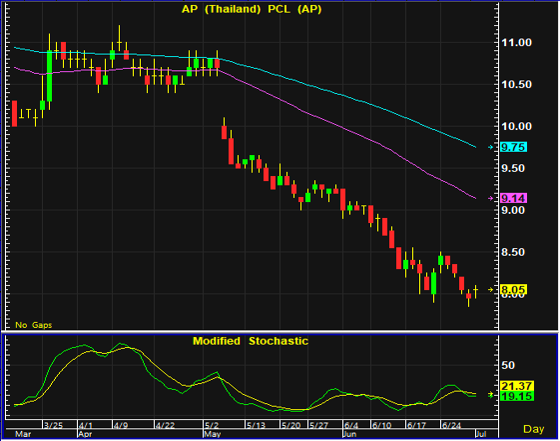The height and width of the screenshot is (441, 560).
Task: Click the yellow stochastic value 21.37
Action: pyautogui.click(x=517, y=386)
